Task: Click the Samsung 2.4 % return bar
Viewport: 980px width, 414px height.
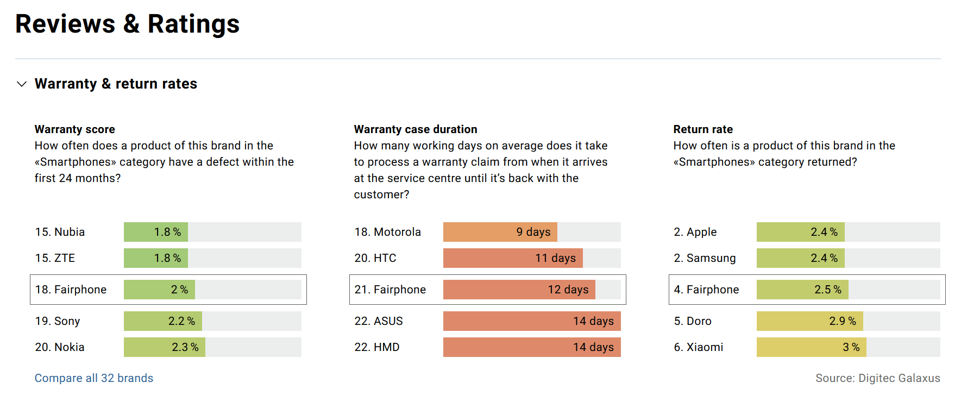Action: pos(800,258)
